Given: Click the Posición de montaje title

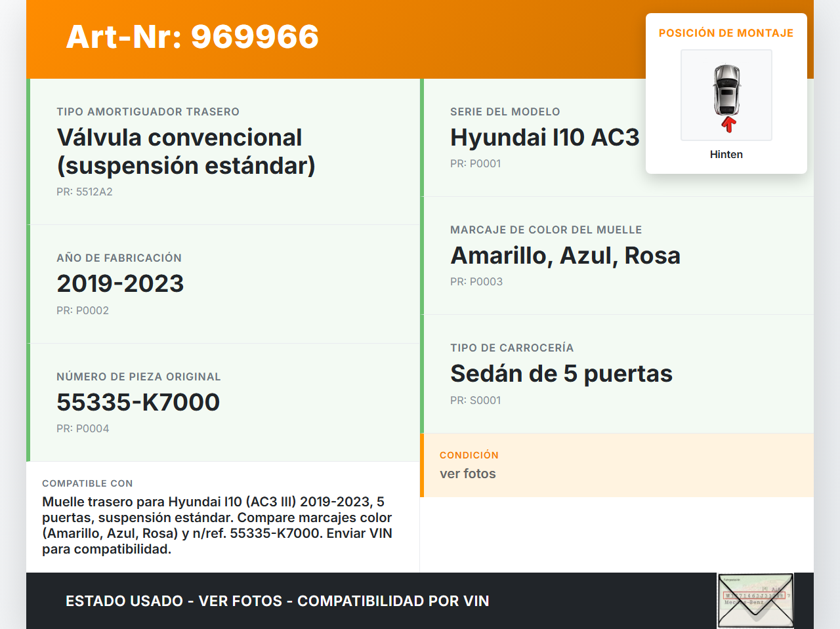Looking at the screenshot, I should click(x=726, y=33).
